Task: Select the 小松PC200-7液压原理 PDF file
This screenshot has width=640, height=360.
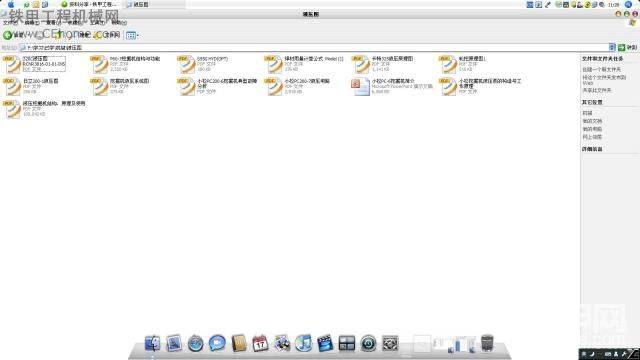Action: click(x=298, y=87)
